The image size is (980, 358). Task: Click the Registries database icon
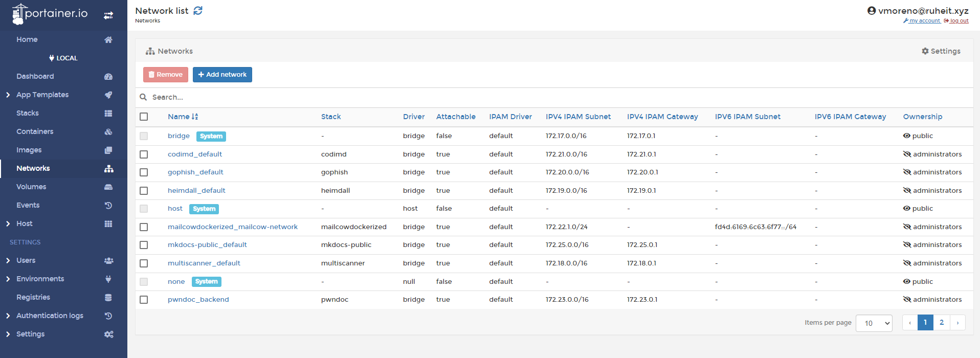(108, 298)
